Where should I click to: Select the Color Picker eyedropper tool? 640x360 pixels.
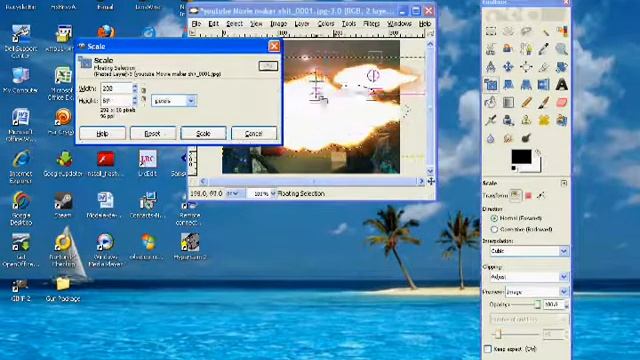pyautogui.click(x=544, y=49)
